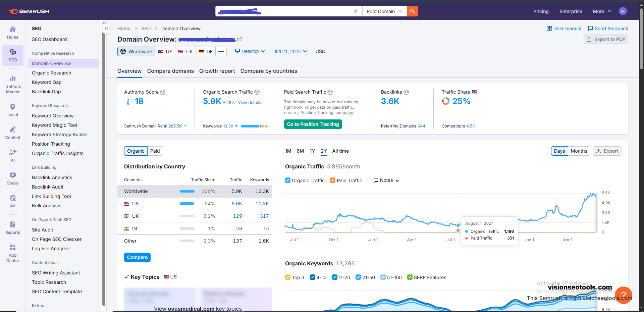The height and width of the screenshot is (312, 644).
Task: Toggle the 21-50 keywords checkbox
Action: [358, 277]
